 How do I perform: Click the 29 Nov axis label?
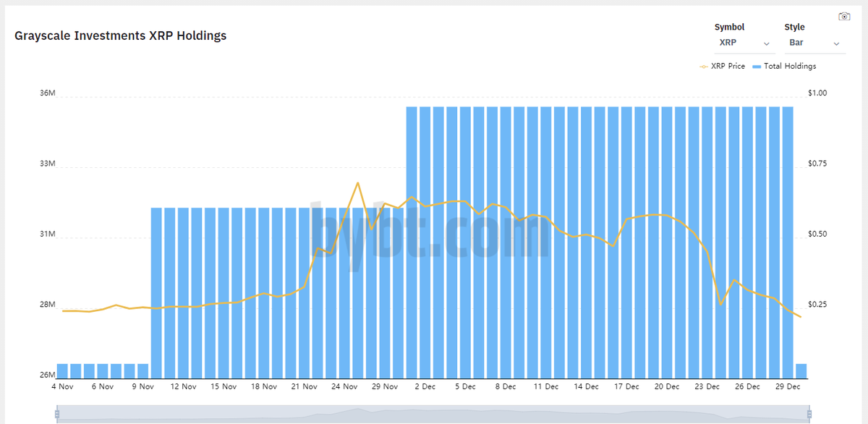[385, 386]
